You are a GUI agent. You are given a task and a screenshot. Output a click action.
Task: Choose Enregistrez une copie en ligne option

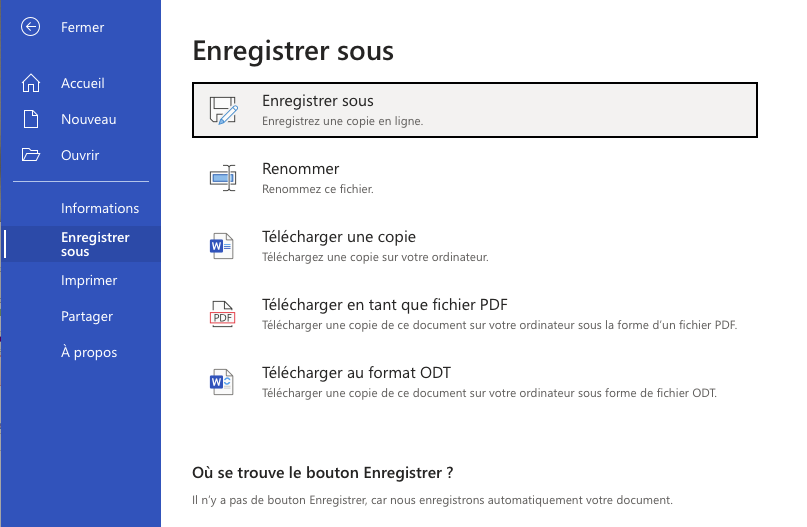pyautogui.click(x=475, y=110)
